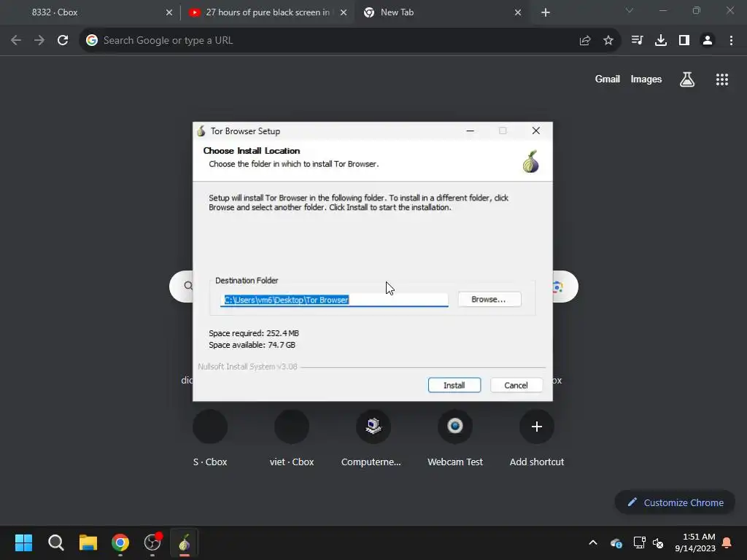Show hidden system tray icons
Screen dimensions: 747x560
tap(593, 542)
